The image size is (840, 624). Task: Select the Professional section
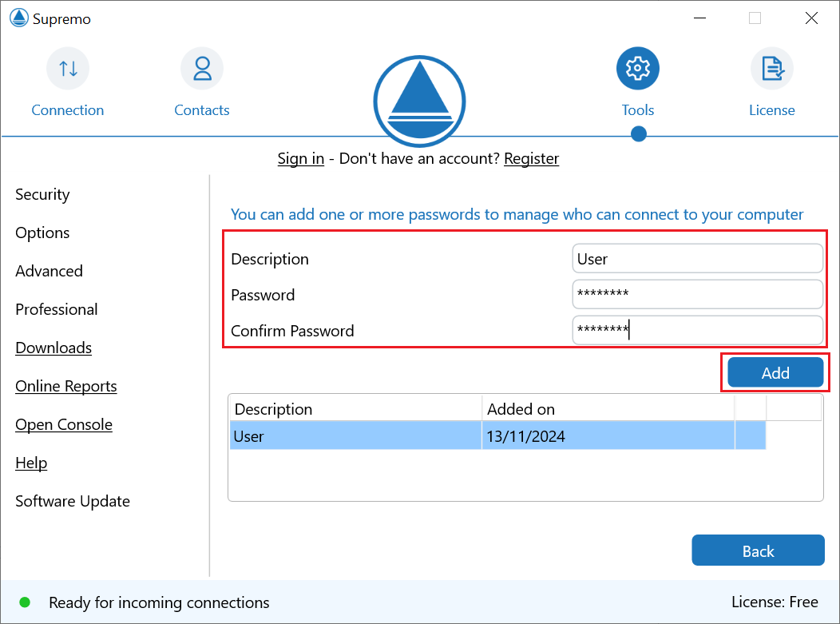point(56,309)
